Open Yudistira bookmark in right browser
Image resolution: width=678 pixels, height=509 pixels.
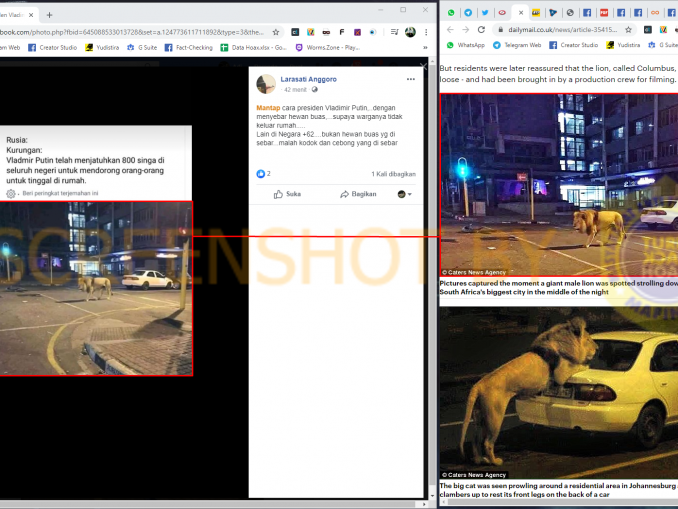623,45
